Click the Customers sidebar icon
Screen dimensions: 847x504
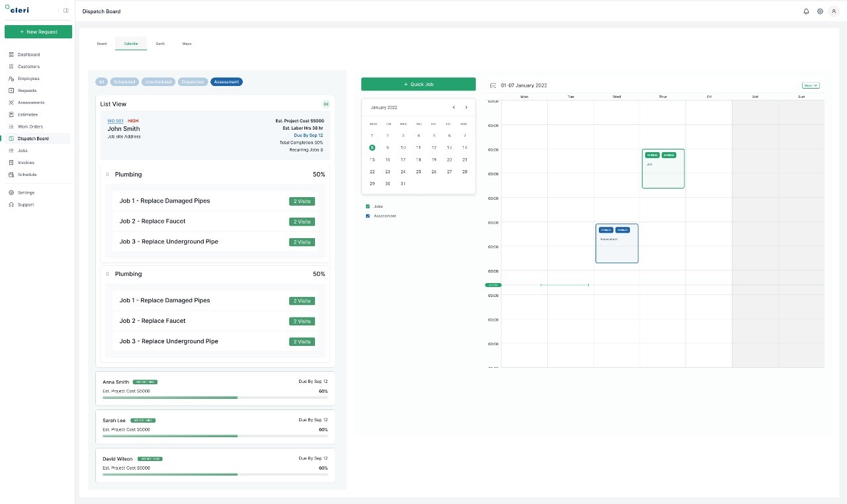[11, 66]
